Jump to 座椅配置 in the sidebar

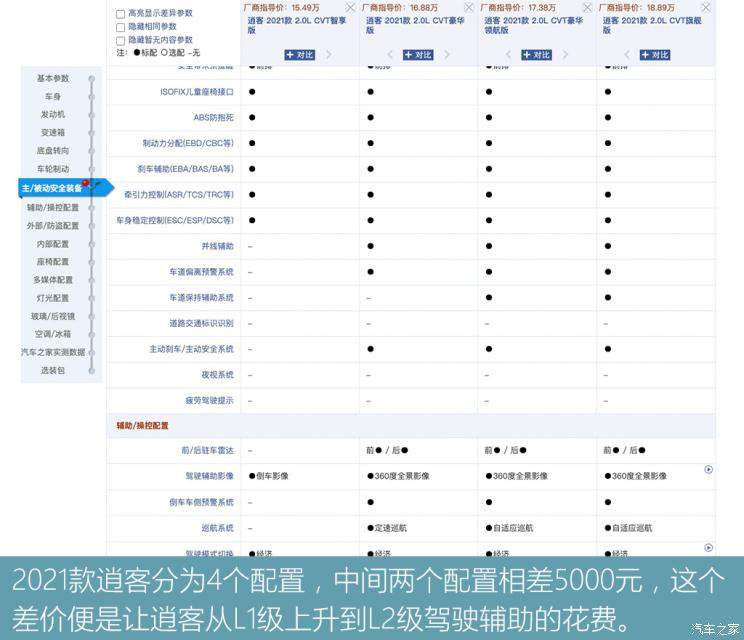tap(53, 261)
